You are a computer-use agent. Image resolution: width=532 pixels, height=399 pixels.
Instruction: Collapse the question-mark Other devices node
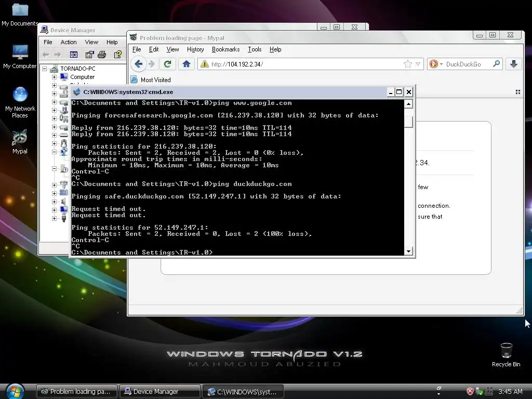pos(54,168)
